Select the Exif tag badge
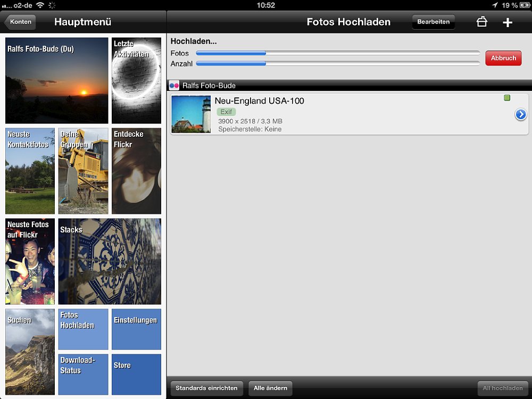Screen dimensions: 532x399 coord(226,112)
